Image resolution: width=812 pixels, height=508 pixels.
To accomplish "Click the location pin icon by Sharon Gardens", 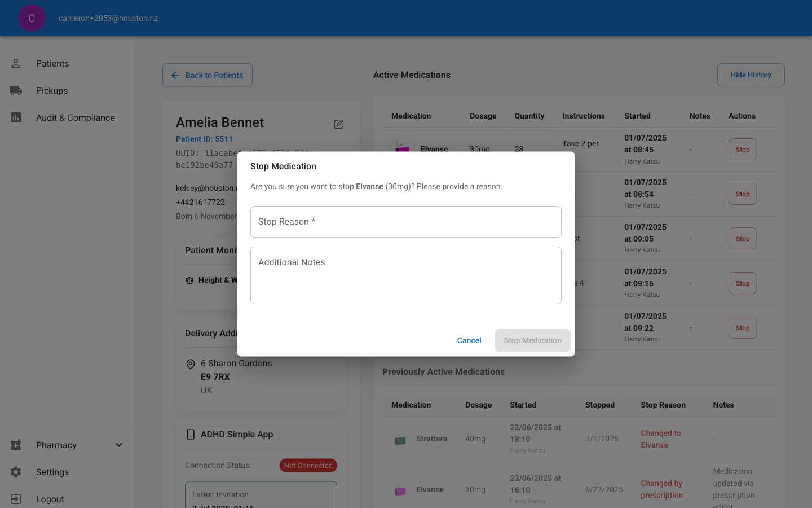I will [x=191, y=365].
